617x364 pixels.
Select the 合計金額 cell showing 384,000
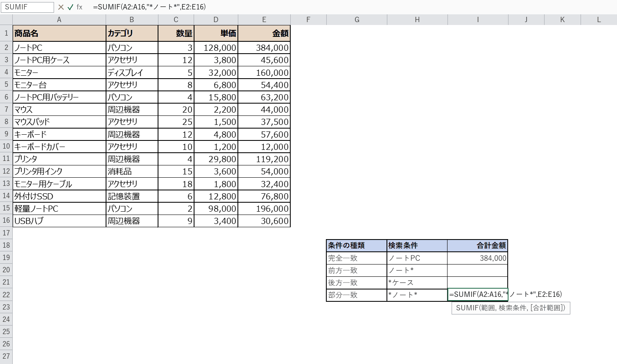(x=478, y=258)
